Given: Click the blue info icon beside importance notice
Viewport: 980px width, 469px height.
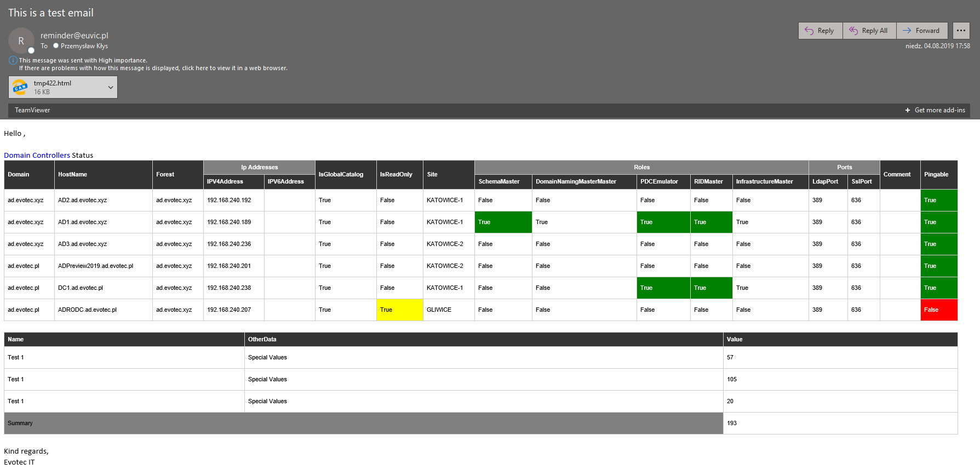Looking at the screenshot, I should [13, 60].
